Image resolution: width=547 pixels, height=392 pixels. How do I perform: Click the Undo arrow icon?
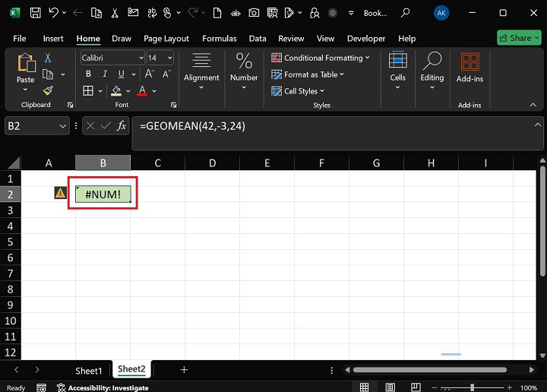click(x=53, y=13)
